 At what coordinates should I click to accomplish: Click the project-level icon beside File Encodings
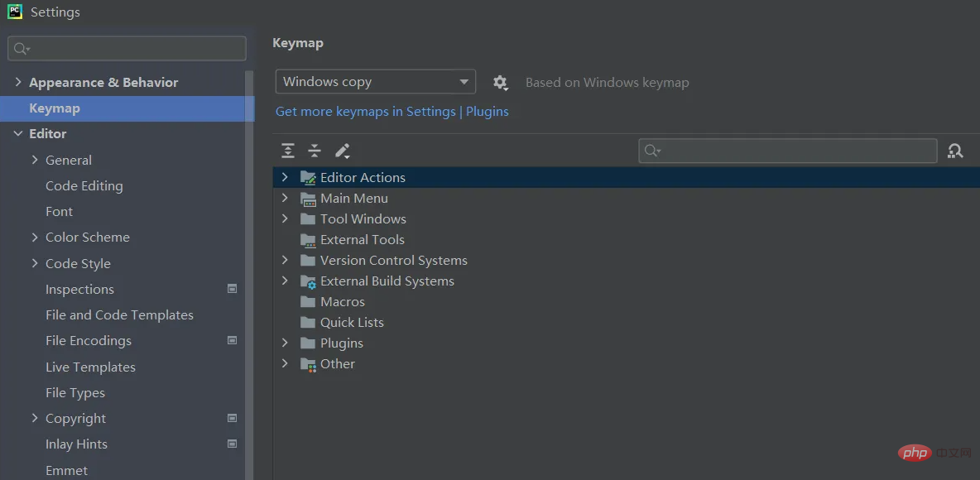click(x=232, y=340)
